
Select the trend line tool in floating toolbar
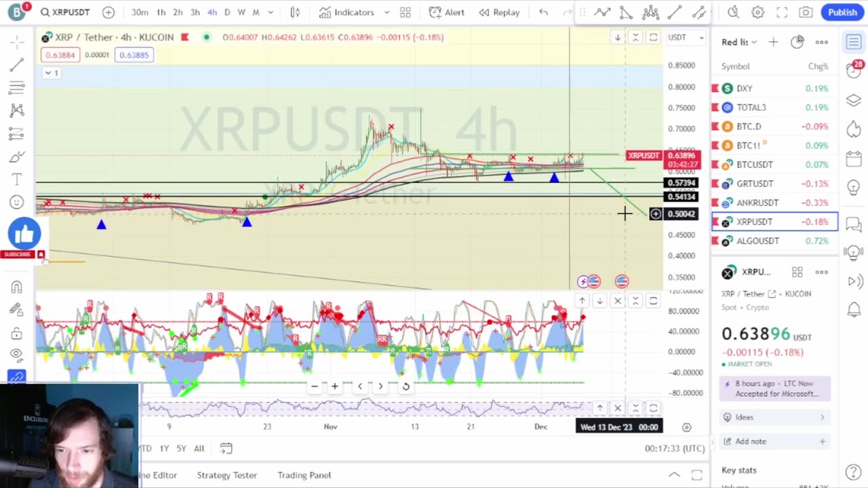[675, 12]
